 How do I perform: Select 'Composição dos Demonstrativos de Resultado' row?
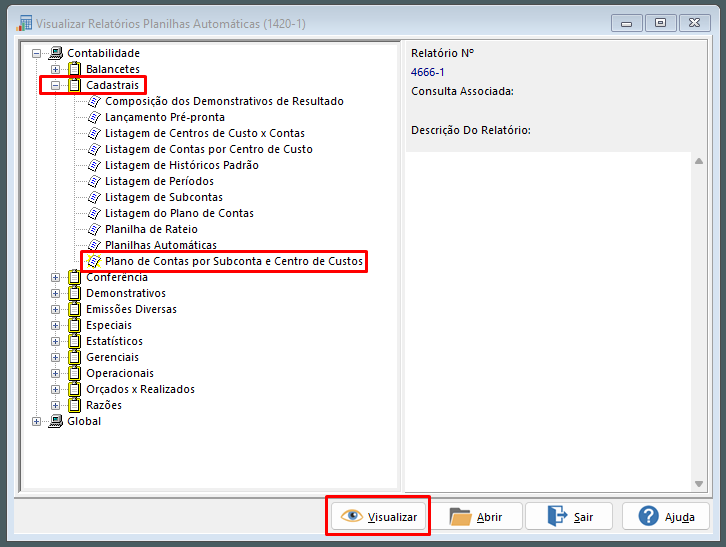pos(224,101)
